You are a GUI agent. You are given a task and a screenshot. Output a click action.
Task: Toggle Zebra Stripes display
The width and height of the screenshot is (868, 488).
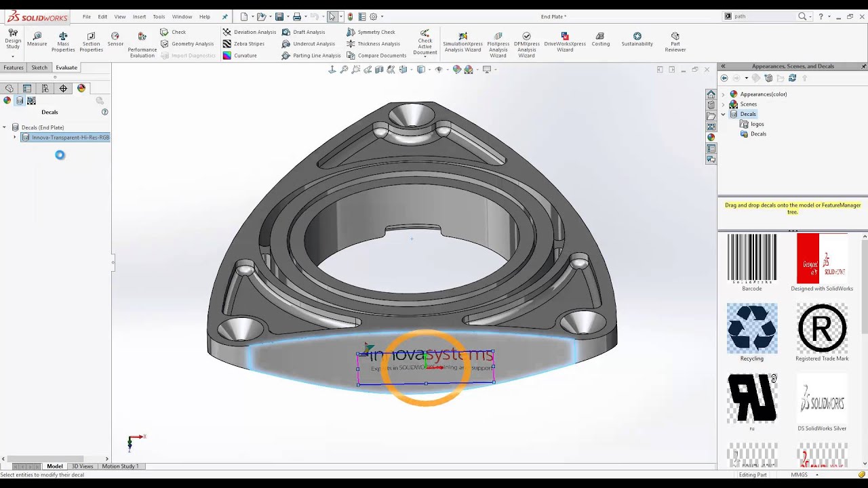(x=243, y=43)
